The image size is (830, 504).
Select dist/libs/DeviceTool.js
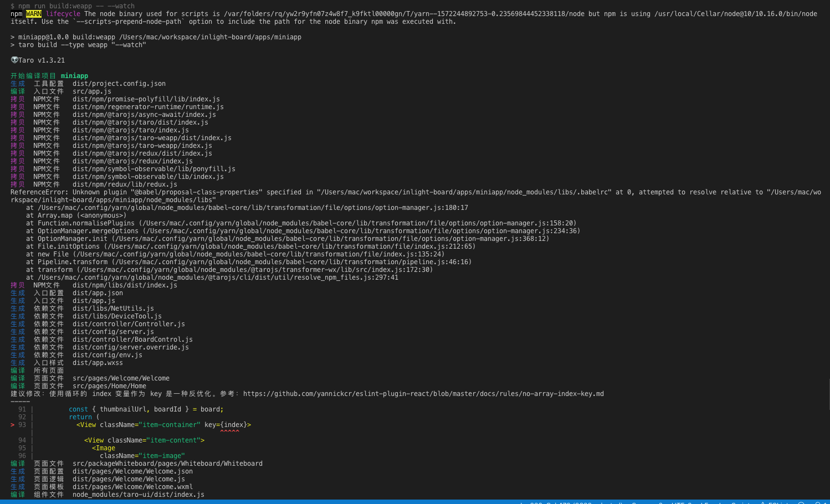(x=117, y=316)
